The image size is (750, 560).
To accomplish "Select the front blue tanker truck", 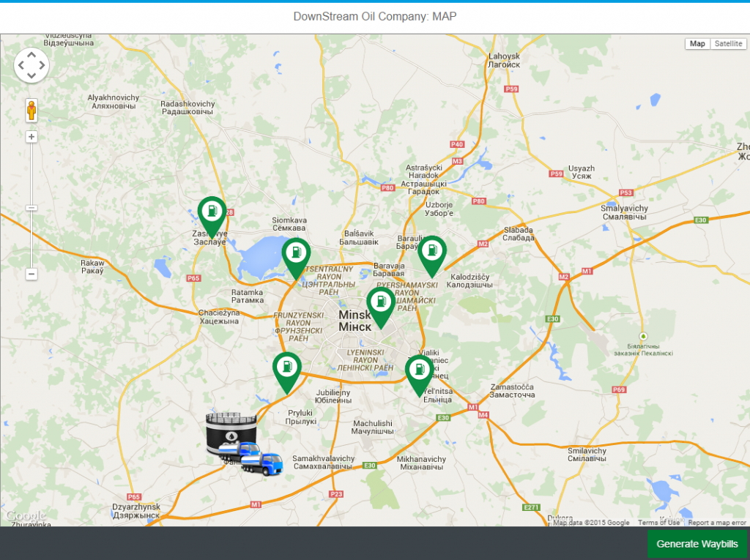I will click(262, 464).
